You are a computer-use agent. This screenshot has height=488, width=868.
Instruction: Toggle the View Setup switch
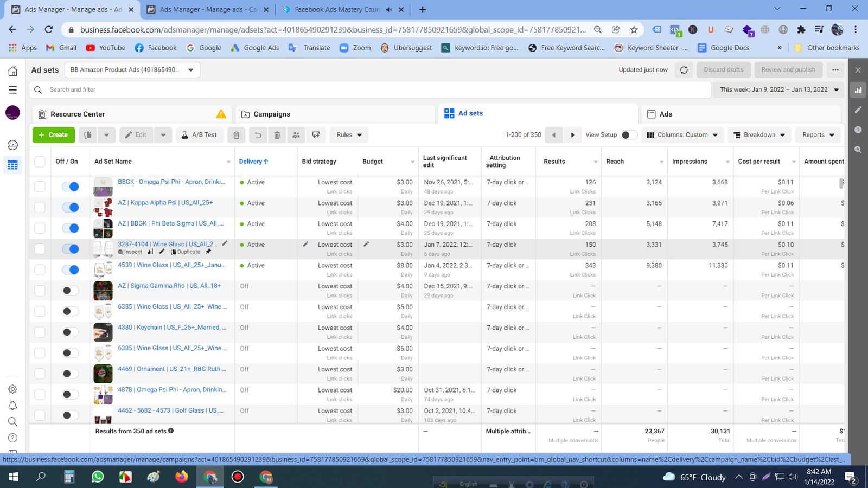(x=628, y=135)
